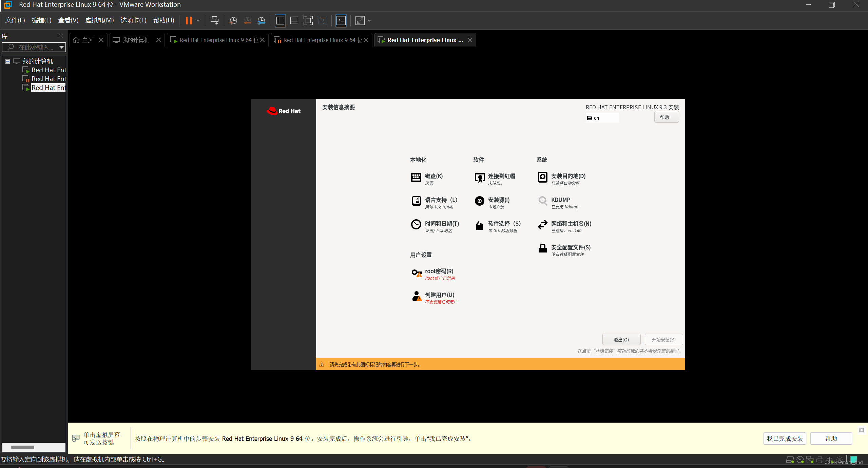Click the hard disk device status icon
The width and height of the screenshot is (868, 468).
coord(790,460)
